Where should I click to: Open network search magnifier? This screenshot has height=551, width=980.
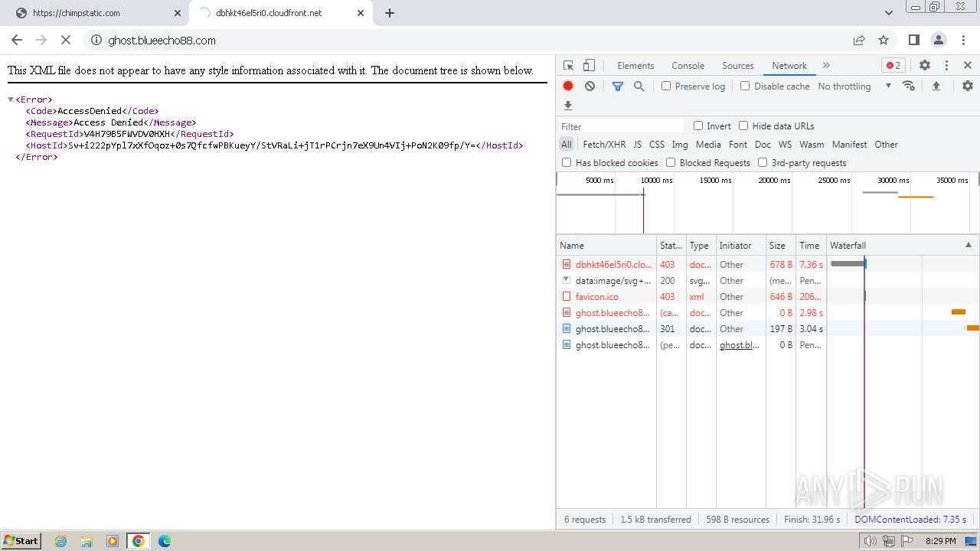pyautogui.click(x=639, y=86)
